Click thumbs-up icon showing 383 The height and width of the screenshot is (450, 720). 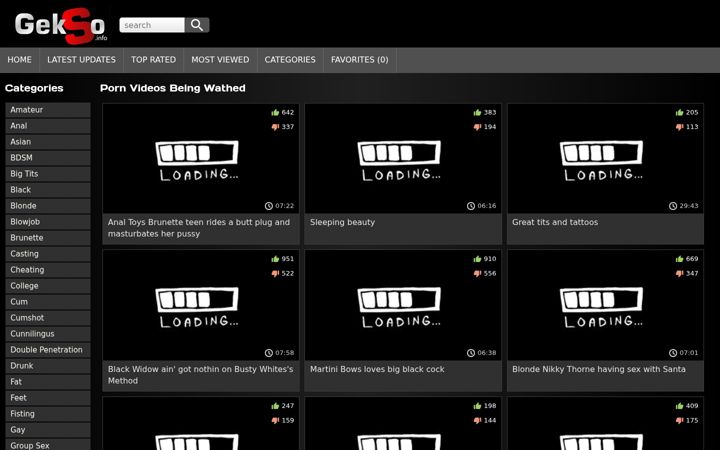coord(477,112)
